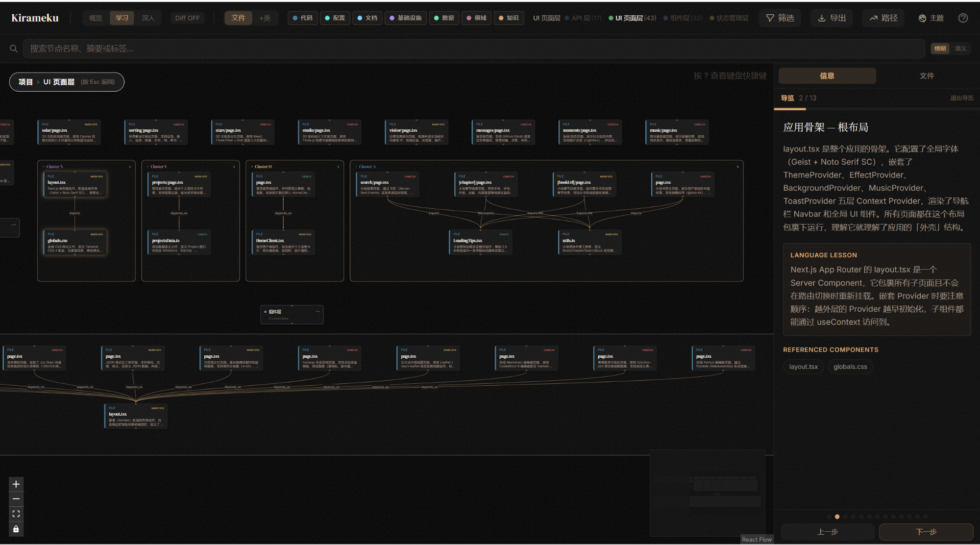
Task: Toggle the 文档 category filter chip
Action: tap(367, 18)
